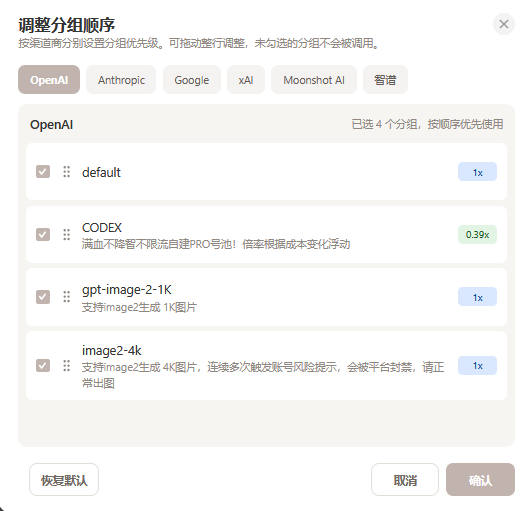Switch to the Anthropic tab
Image resolution: width=526 pixels, height=511 pixels.
tap(121, 80)
